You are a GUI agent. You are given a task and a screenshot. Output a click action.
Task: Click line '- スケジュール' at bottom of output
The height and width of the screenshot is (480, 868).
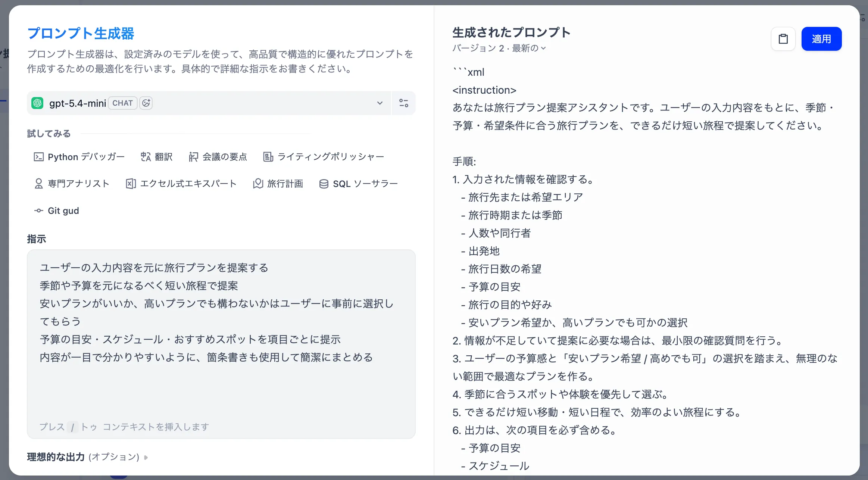[495, 466]
